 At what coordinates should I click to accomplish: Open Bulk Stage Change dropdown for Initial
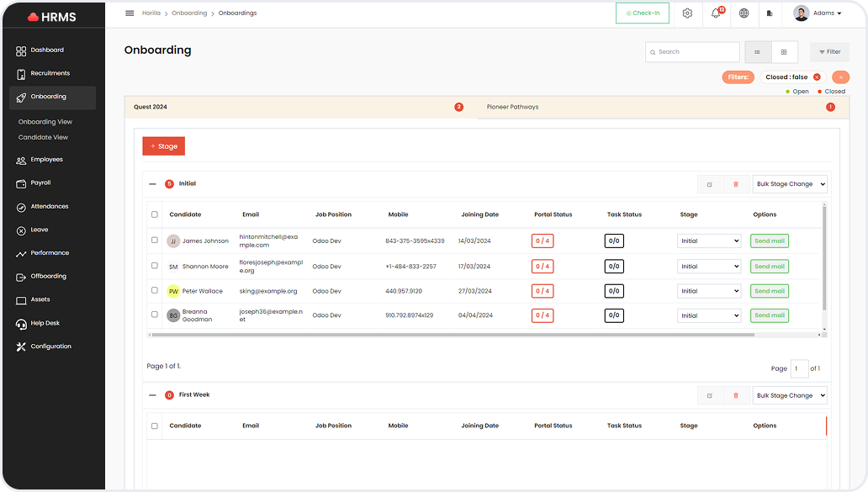click(x=790, y=184)
